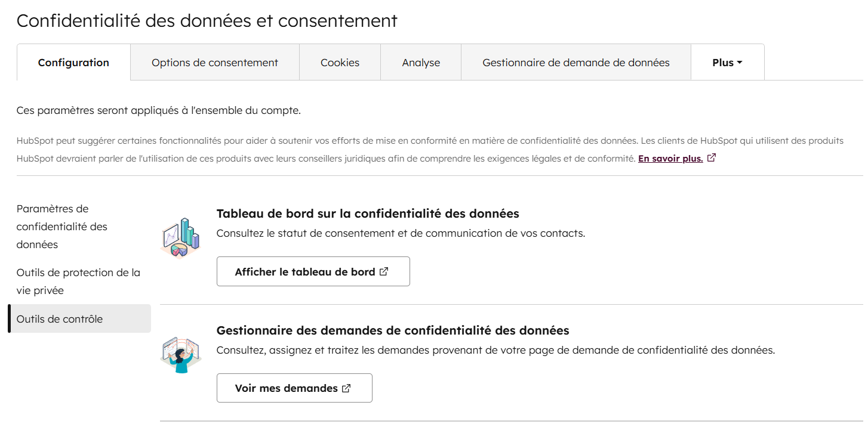Jump to Outils de protection de la vie privée
Image resolution: width=868 pixels, height=430 pixels.
(x=78, y=281)
